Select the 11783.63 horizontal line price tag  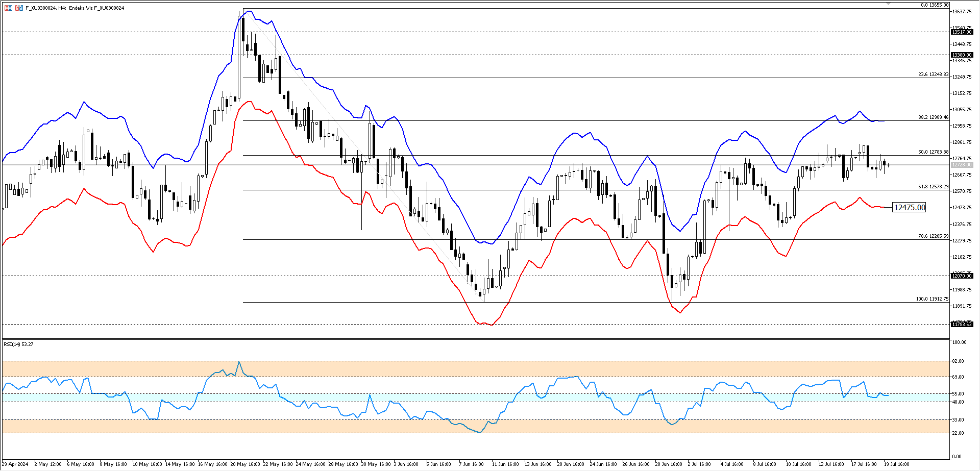pyautogui.click(x=962, y=325)
